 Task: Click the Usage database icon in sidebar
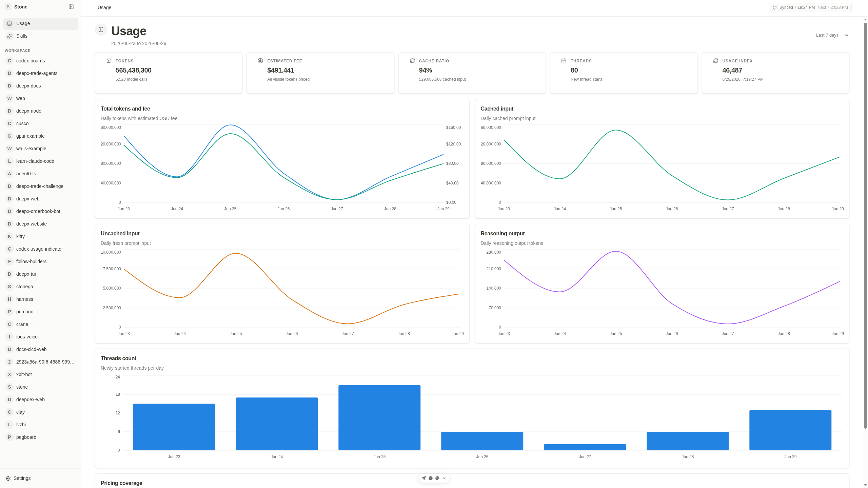coord(9,24)
